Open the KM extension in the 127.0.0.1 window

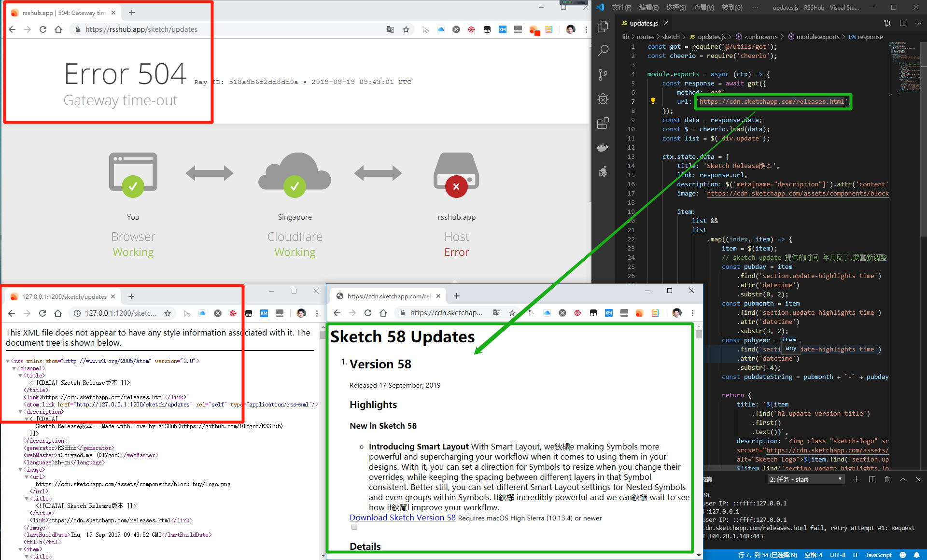[x=264, y=313]
